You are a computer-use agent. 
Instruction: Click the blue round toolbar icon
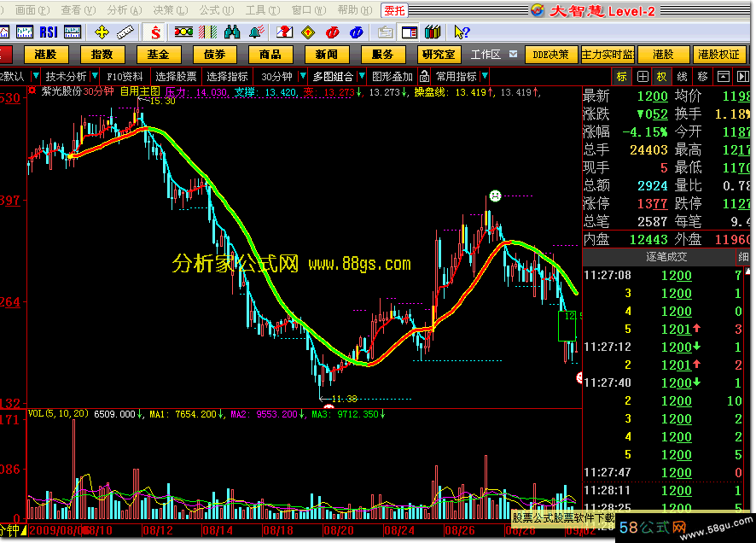pos(357,32)
